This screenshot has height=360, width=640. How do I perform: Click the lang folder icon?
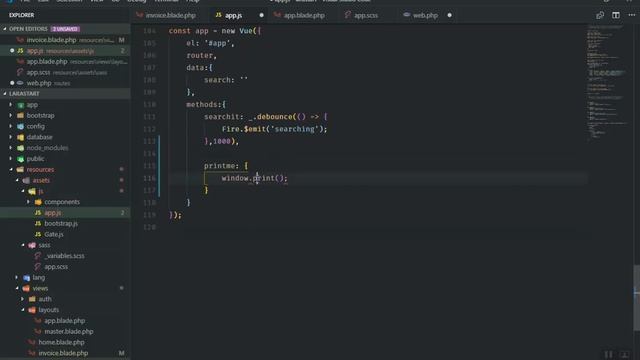point(27,278)
